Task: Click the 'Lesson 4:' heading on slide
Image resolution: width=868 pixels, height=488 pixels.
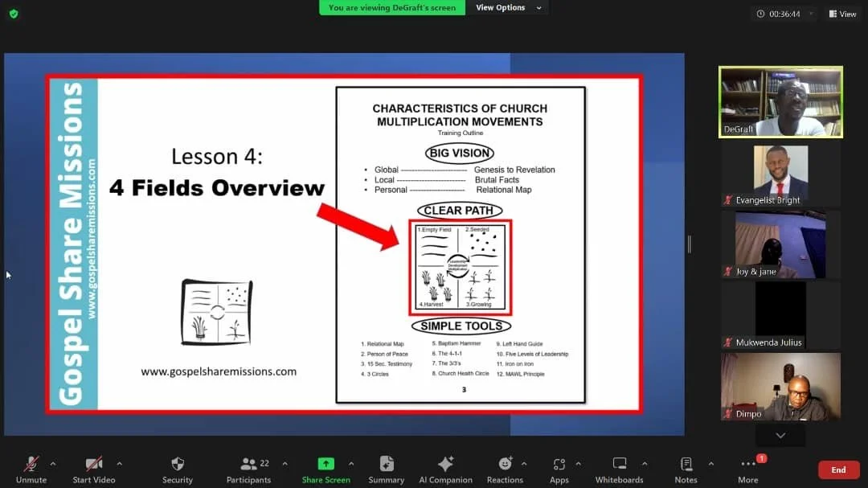Action: [x=217, y=156]
